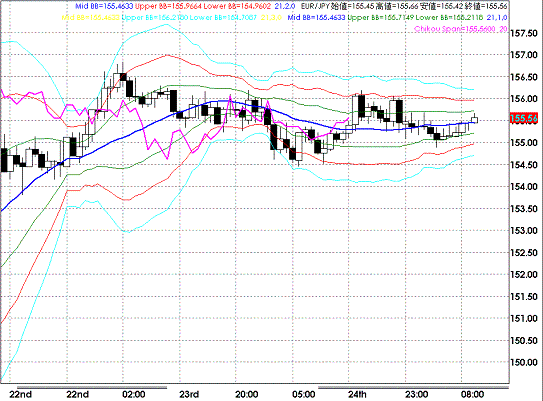Click the 154.50 price axis label
This screenshot has width=543, height=401.
coord(524,164)
